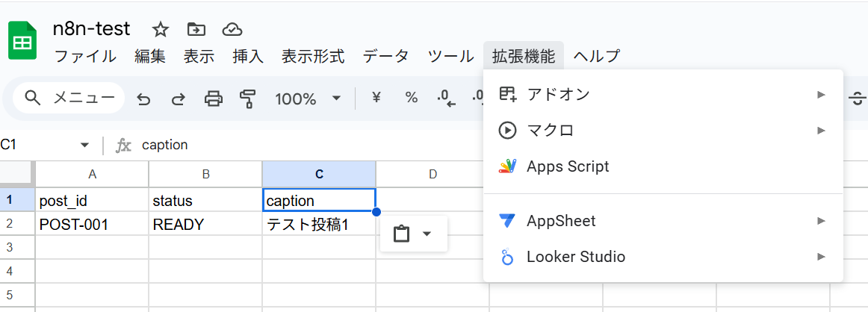Screen dimensions: 868x312
Task: Select cell containing caption
Action: coord(320,200)
